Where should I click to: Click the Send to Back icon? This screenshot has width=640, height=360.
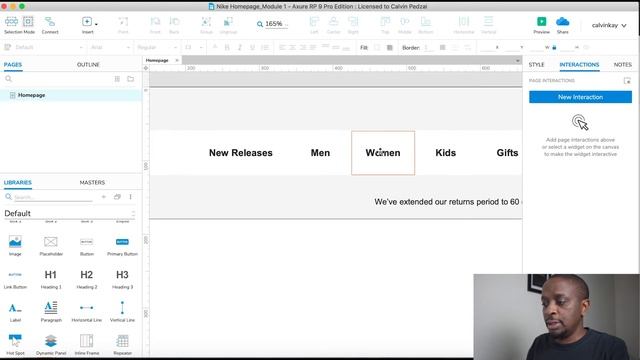[x=174, y=21]
